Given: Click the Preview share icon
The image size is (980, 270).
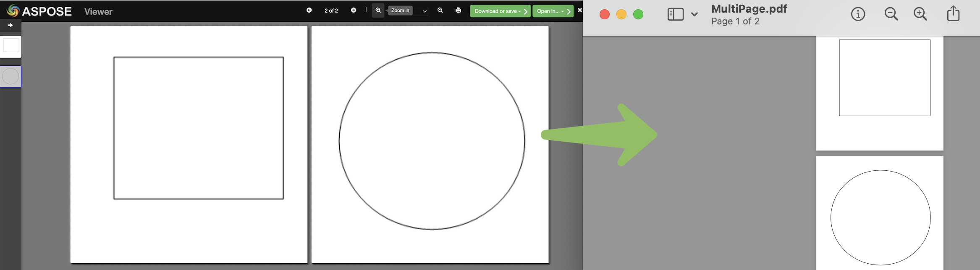Looking at the screenshot, I should tap(953, 13).
